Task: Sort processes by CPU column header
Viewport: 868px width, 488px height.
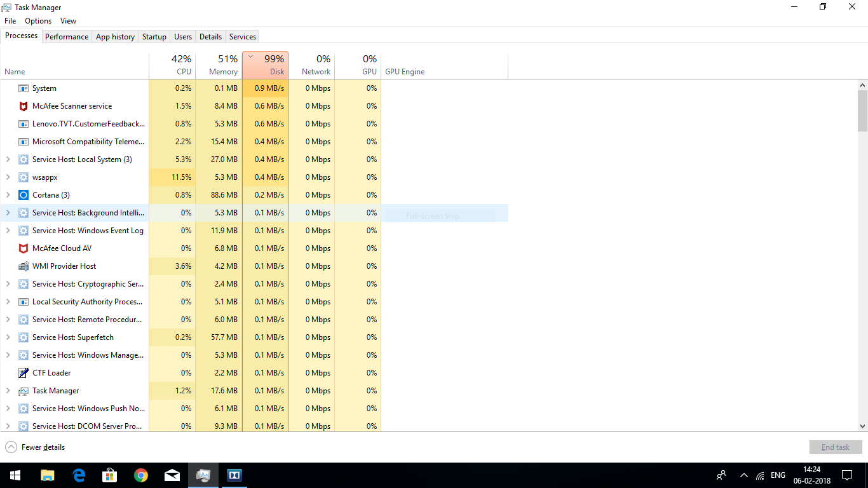Action: click(x=172, y=65)
